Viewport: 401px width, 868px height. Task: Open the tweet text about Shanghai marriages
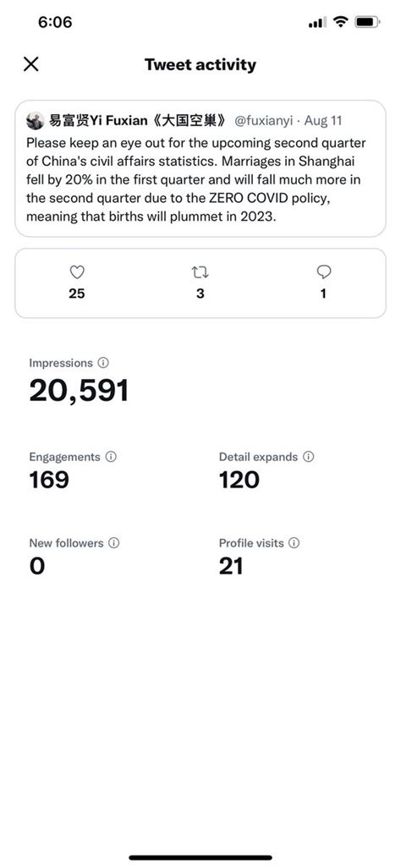tap(196, 180)
